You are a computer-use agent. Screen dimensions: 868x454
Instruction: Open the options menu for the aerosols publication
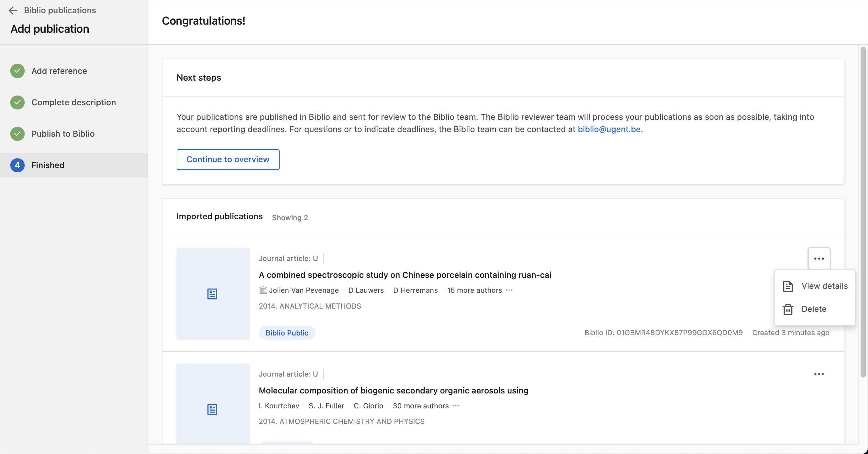coord(819,374)
